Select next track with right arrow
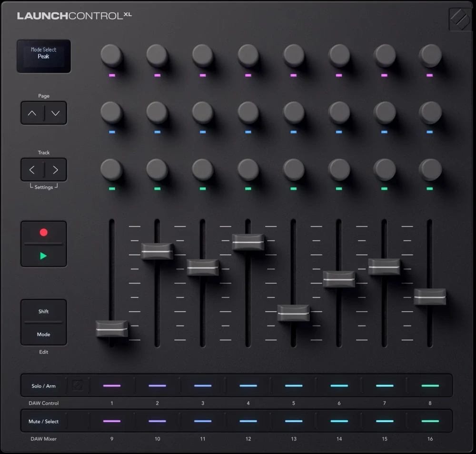Image resolution: width=476 pixels, height=454 pixels. pyautogui.click(x=55, y=170)
